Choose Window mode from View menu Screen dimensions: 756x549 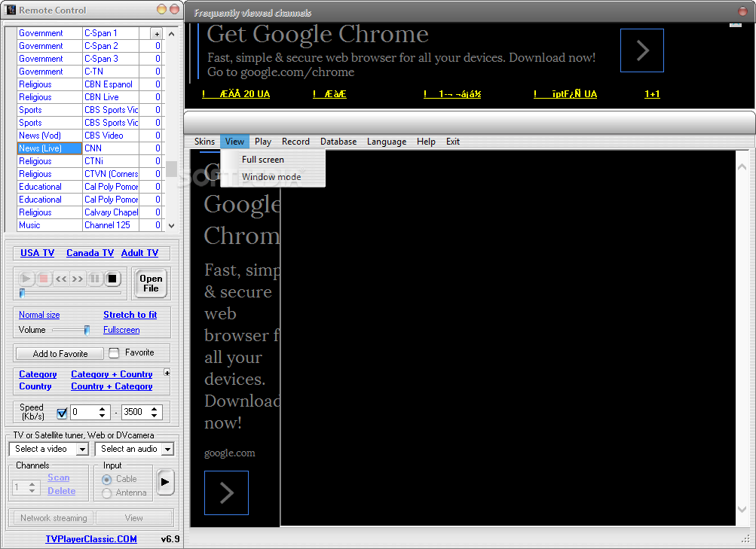click(273, 177)
